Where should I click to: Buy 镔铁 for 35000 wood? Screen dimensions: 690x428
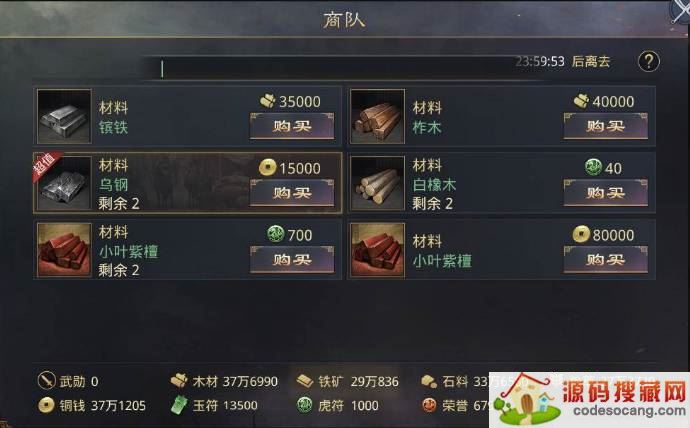[x=292, y=126]
